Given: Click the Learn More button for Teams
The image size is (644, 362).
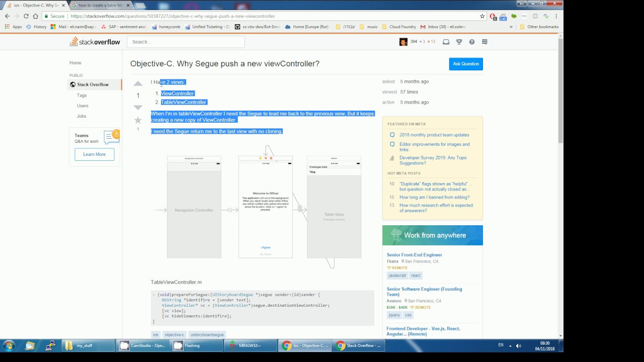Looking at the screenshot, I should tap(95, 154).
